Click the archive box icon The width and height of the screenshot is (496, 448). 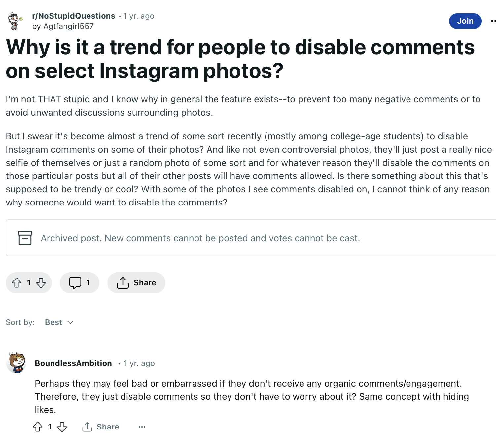(x=25, y=238)
